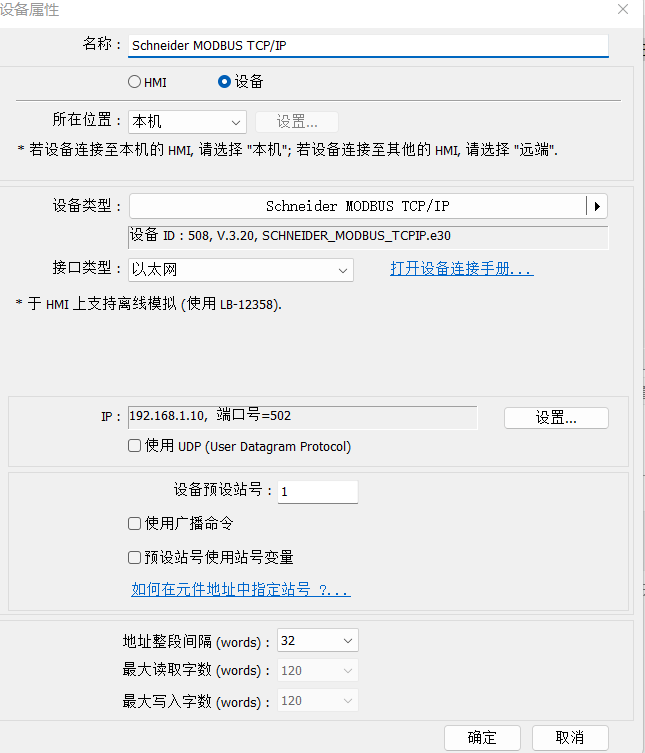Click the 取消 button

click(570, 737)
